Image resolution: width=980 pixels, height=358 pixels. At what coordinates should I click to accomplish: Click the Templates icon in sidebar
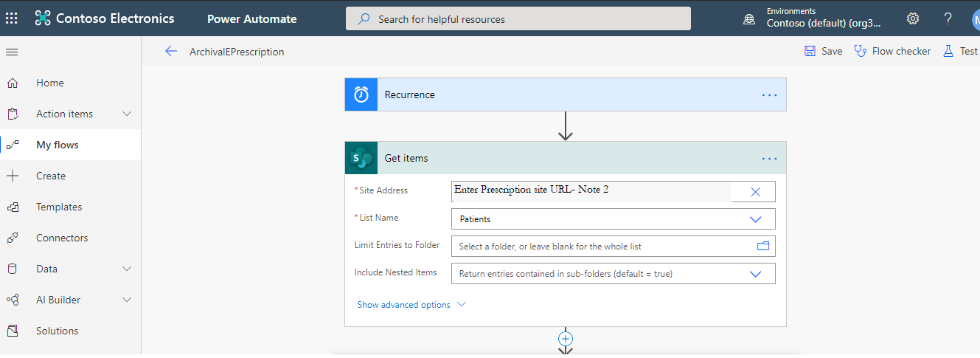pos(12,207)
